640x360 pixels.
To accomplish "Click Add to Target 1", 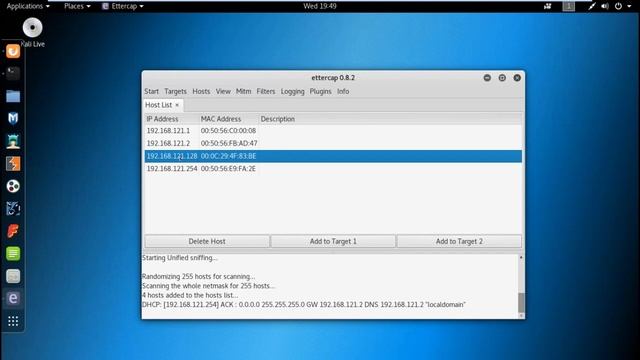I will click(333, 241).
